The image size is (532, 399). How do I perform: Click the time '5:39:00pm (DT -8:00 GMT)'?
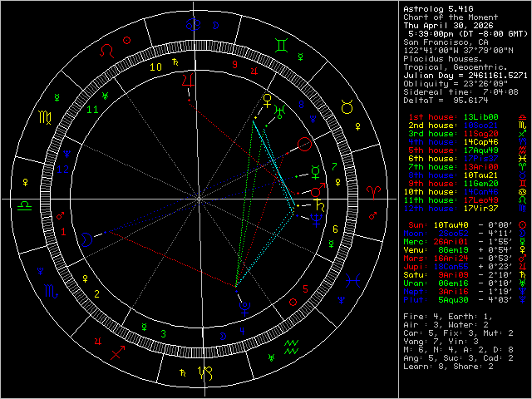(x=468, y=34)
